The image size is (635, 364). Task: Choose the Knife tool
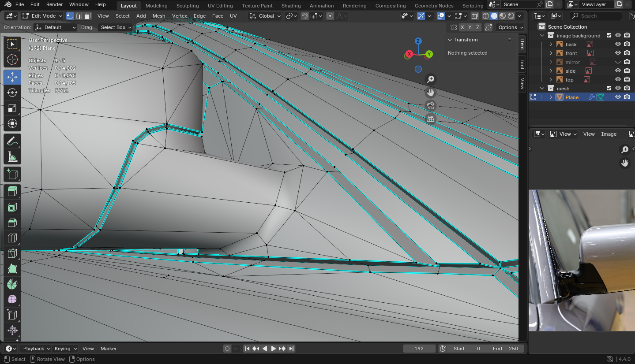point(12,253)
